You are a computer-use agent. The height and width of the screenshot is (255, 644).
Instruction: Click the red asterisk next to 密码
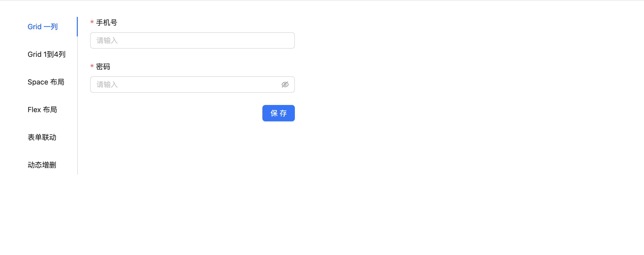91,67
